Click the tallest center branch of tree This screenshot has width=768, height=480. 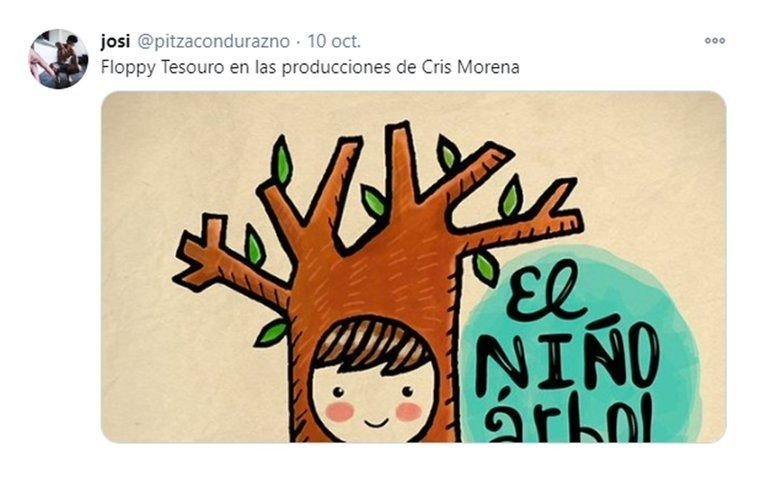[401, 162]
